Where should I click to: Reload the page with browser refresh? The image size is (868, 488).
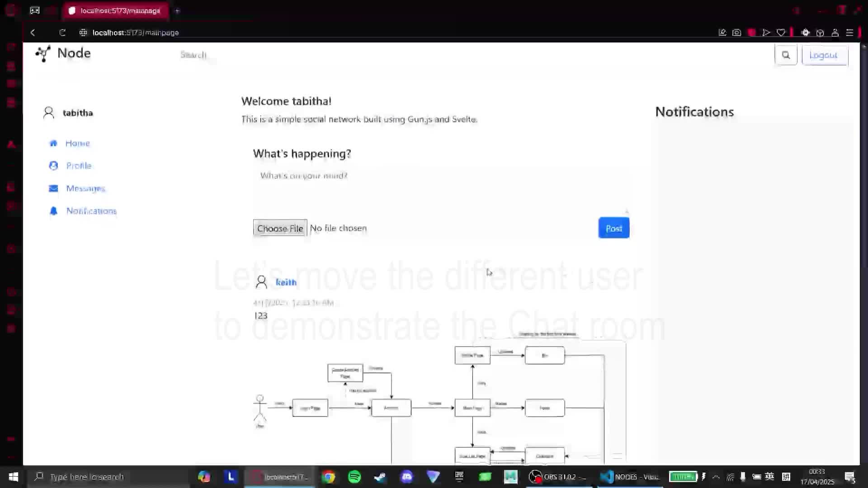pyautogui.click(x=62, y=33)
